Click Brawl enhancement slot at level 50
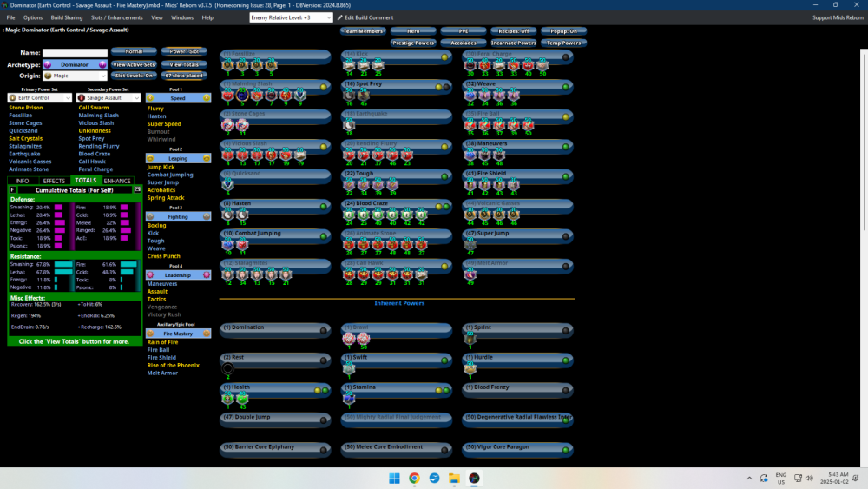The width and height of the screenshot is (868, 489). [363, 339]
